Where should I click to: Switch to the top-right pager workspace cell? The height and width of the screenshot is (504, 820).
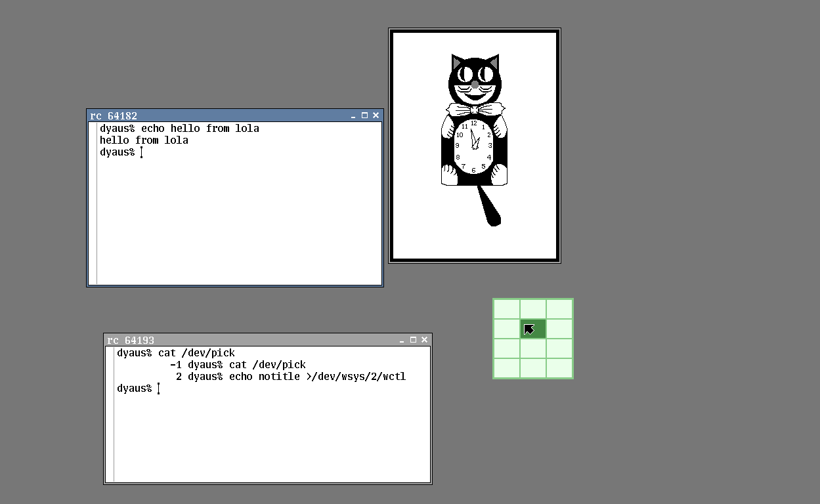click(559, 309)
